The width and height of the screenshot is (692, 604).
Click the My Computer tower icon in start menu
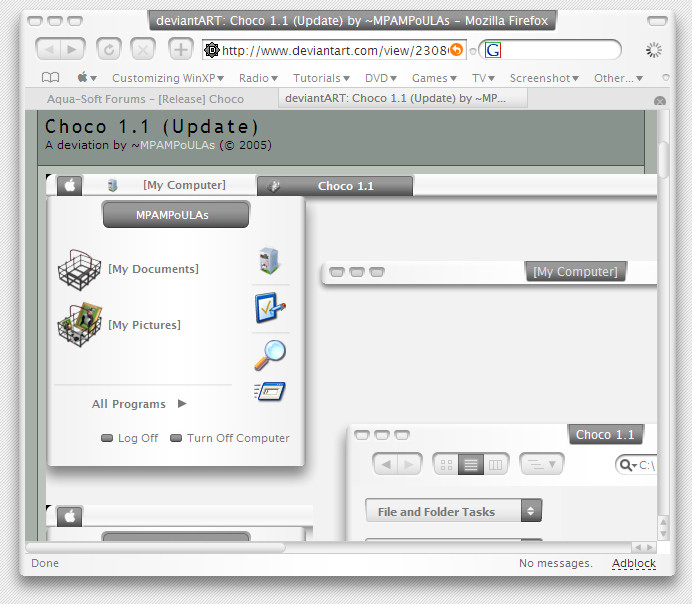(269, 260)
